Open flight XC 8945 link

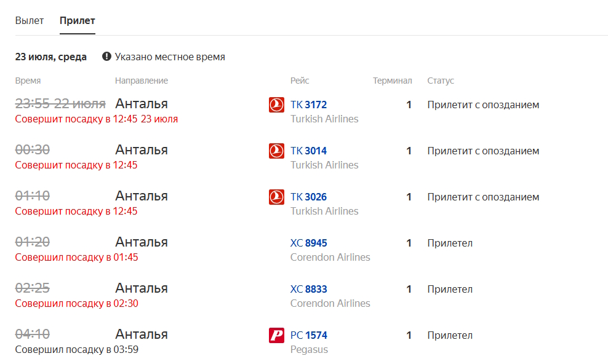point(309,243)
